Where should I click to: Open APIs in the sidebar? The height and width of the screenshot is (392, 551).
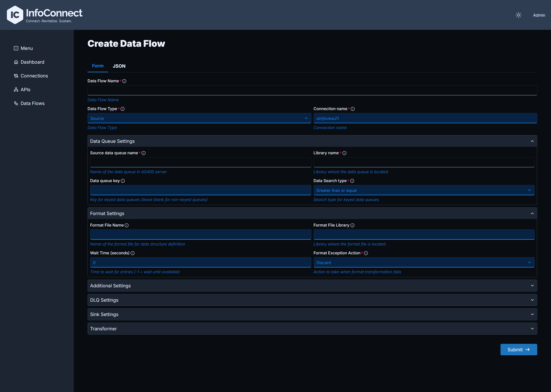coord(22,90)
